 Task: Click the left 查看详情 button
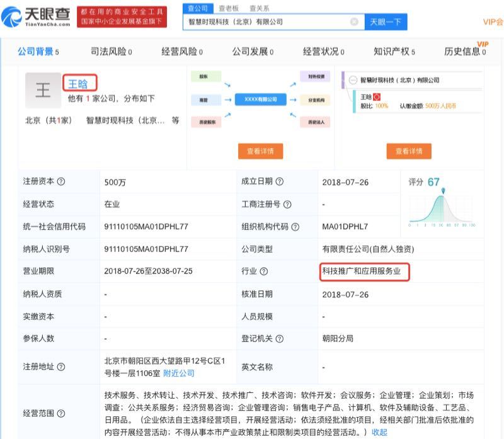tap(260, 151)
